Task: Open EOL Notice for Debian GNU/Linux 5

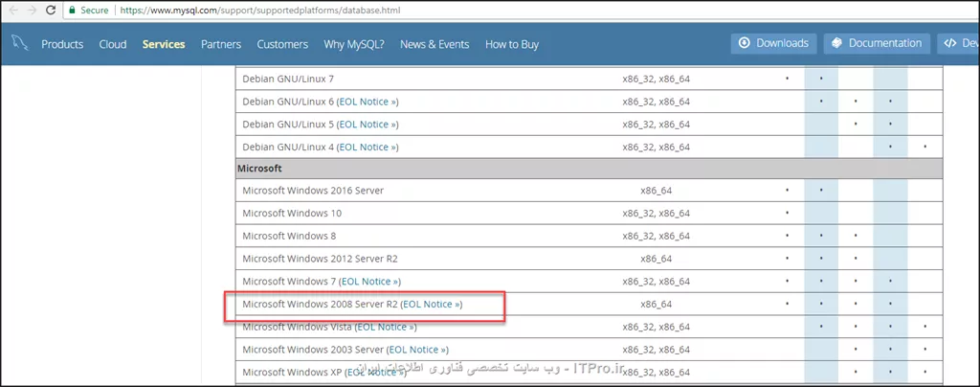Action: pos(368,125)
